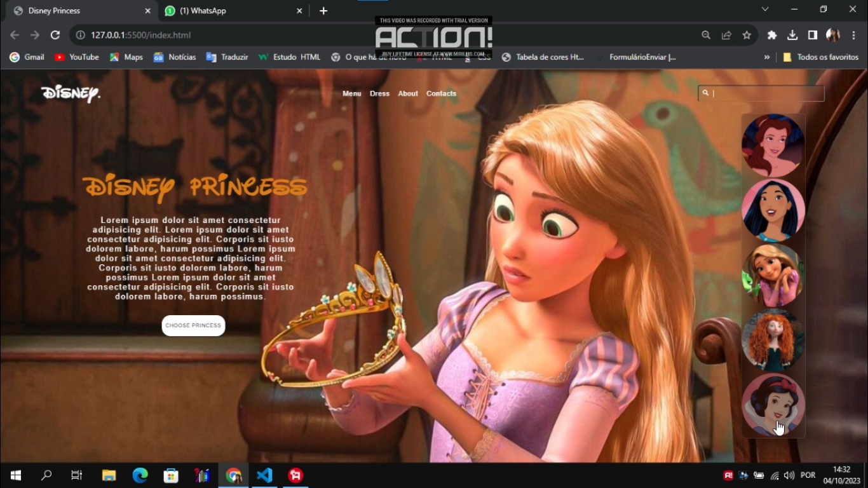Open Rapunzel's portrait in the sidebar

tap(773, 274)
